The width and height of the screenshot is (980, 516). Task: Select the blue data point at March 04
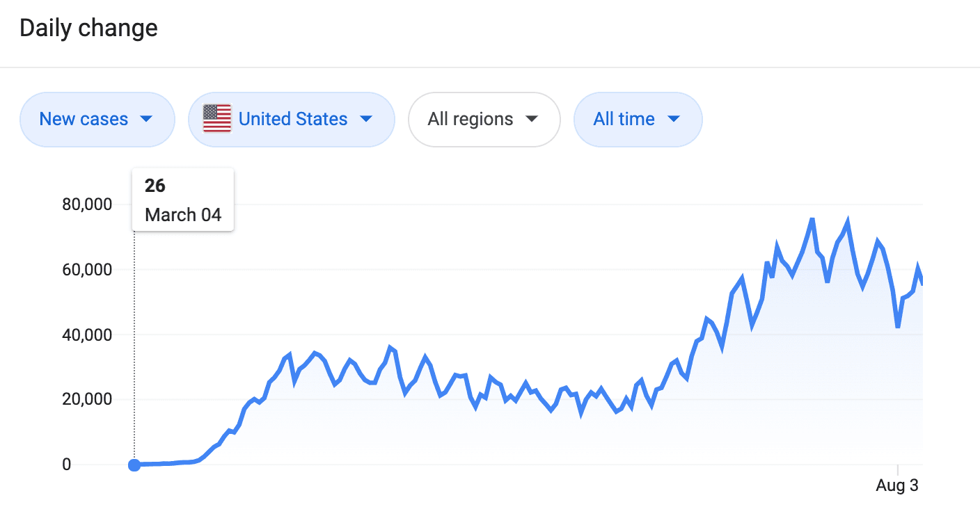(134, 465)
